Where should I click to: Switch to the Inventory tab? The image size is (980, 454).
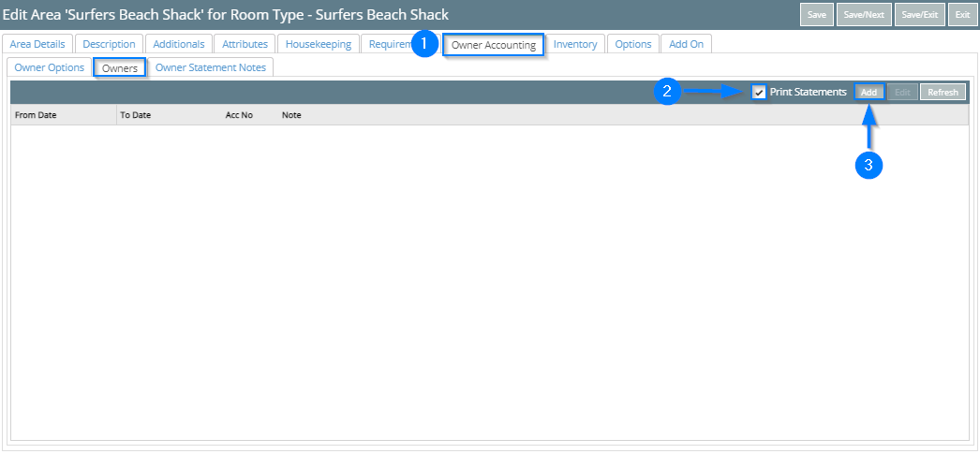[x=574, y=44]
